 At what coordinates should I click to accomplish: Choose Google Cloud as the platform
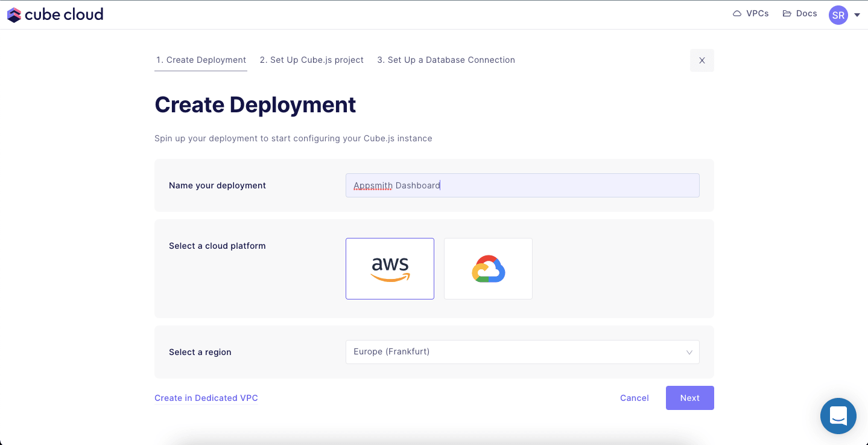tap(488, 269)
